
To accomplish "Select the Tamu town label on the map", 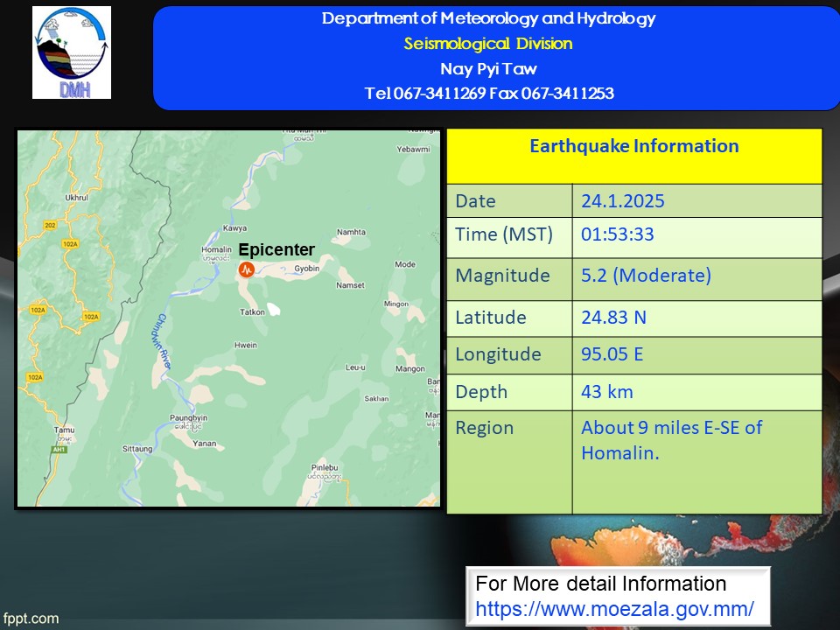I will tap(64, 430).
